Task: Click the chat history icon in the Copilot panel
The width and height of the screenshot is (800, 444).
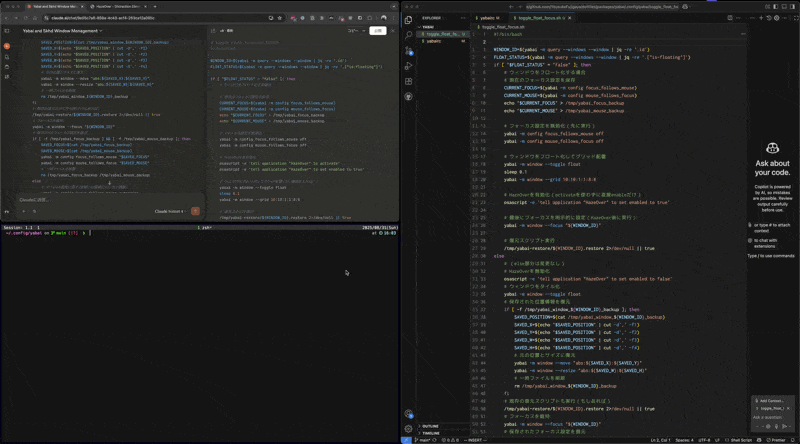Action: coord(769,18)
